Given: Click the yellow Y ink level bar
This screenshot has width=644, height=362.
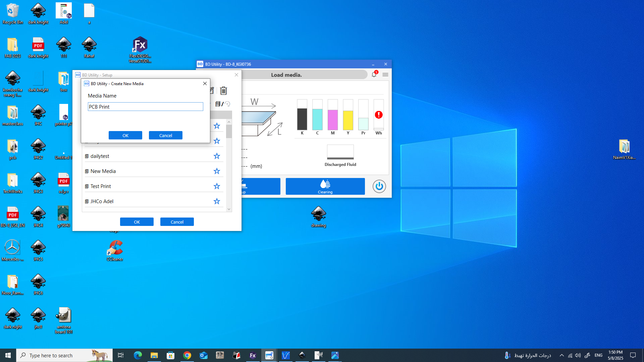Looking at the screenshot, I should (348, 115).
